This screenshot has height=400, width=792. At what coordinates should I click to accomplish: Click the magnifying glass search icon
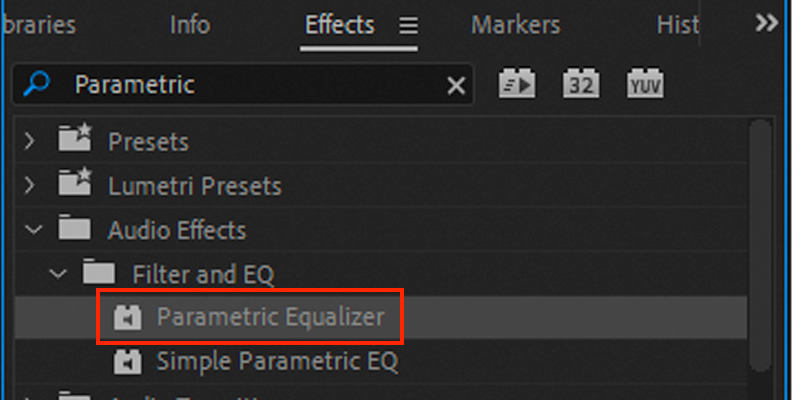(x=37, y=83)
